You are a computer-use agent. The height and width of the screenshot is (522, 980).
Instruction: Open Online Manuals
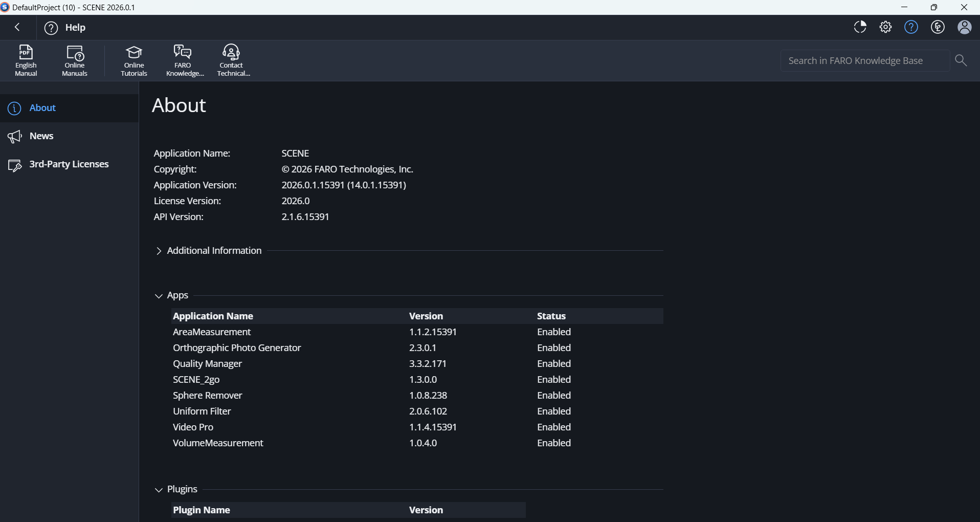point(75,60)
